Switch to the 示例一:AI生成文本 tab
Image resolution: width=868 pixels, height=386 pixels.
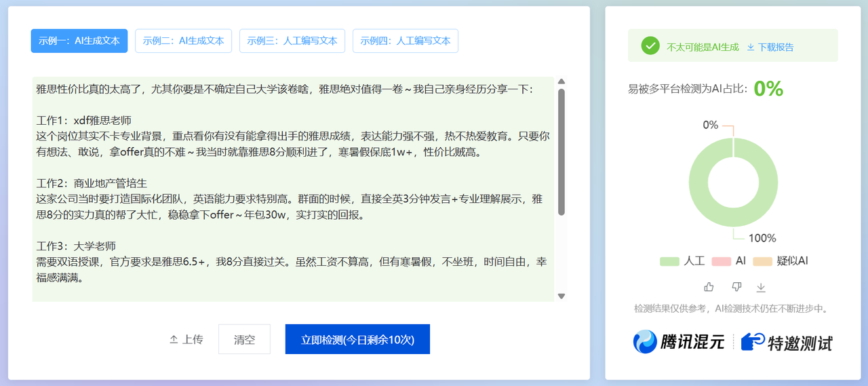(79, 41)
